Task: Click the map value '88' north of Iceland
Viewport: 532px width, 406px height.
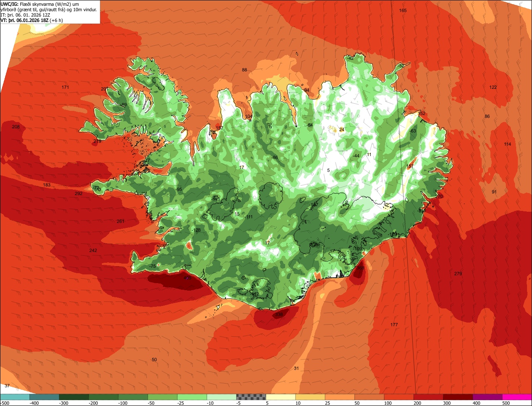Action: tap(244, 70)
